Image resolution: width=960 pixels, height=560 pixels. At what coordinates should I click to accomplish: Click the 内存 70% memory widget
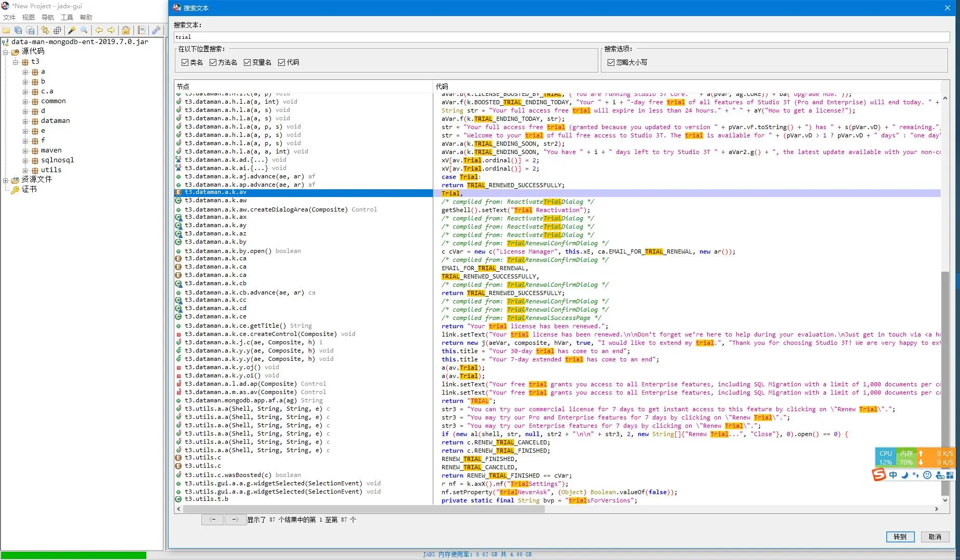click(907, 457)
